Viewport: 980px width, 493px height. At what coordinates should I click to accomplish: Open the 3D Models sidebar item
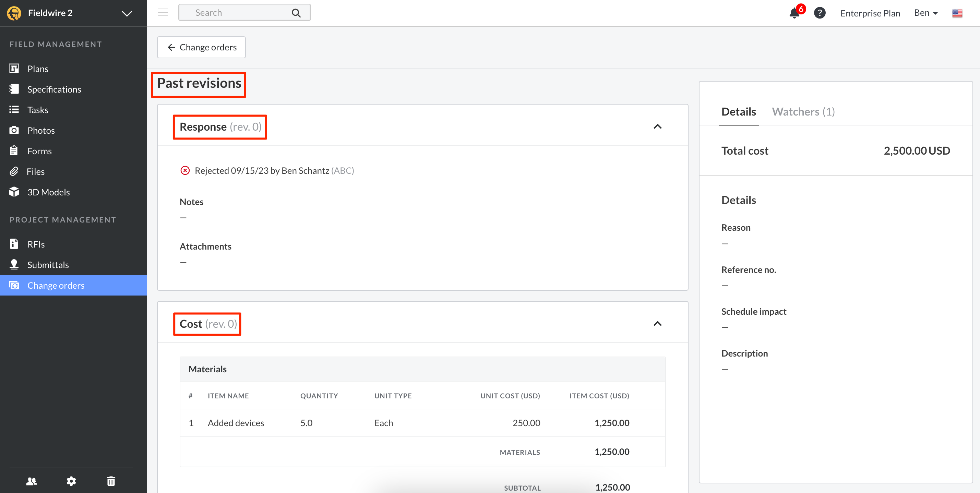[48, 192]
